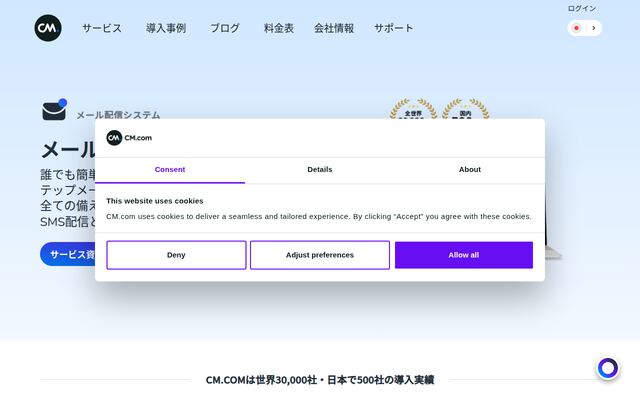
Task: Switch to the About tab
Action: 470,170
